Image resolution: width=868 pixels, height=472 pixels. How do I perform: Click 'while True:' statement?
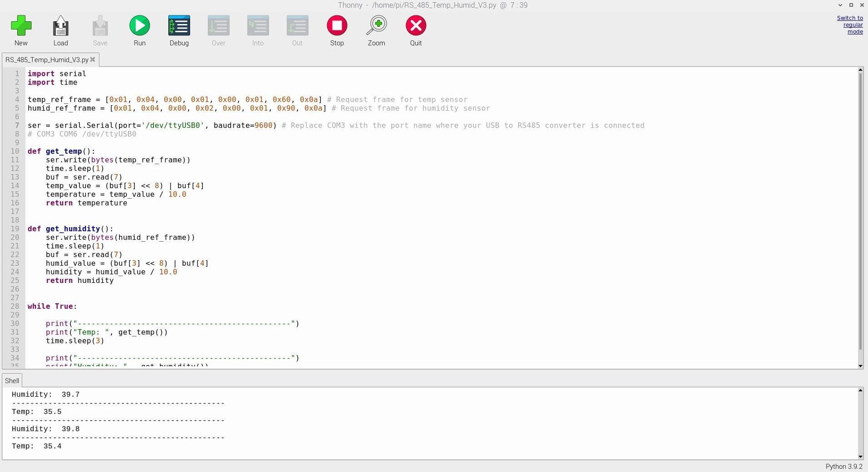(x=52, y=306)
